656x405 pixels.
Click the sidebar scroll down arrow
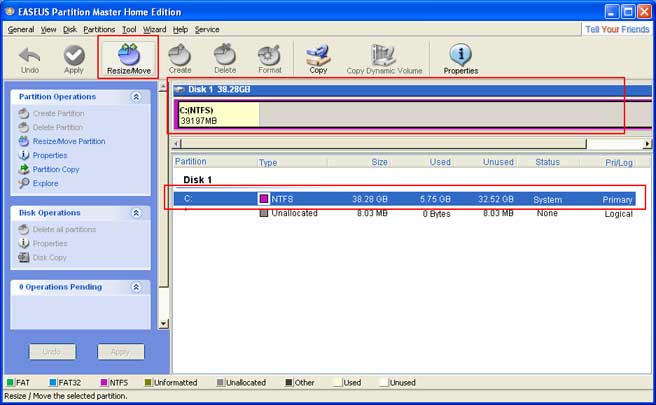pyautogui.click(x=164, y=324)
